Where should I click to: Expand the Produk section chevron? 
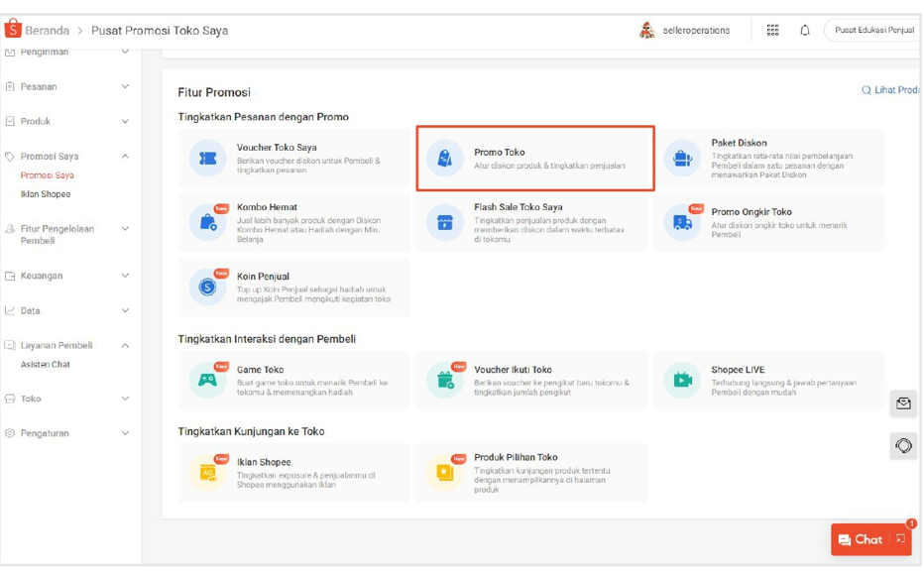click(x=125, y=121)
